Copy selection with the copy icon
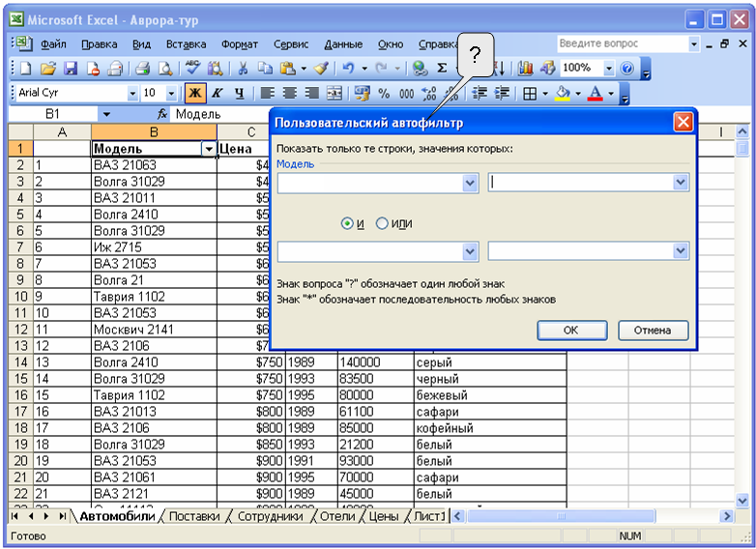This screenshot has width=756, height=549. coord(265,69)
